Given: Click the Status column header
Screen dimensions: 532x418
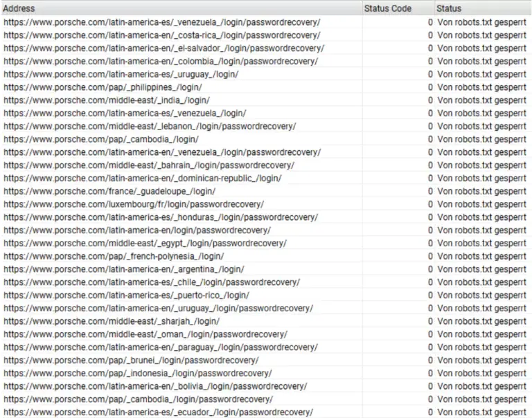Looking at the screenshot, I should [x=448, y=8].
